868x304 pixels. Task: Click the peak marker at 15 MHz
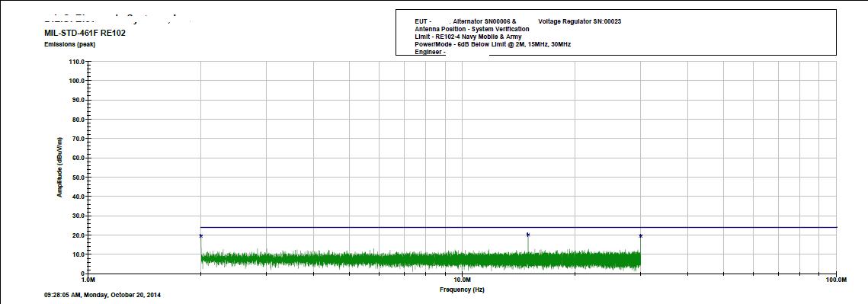528,235
